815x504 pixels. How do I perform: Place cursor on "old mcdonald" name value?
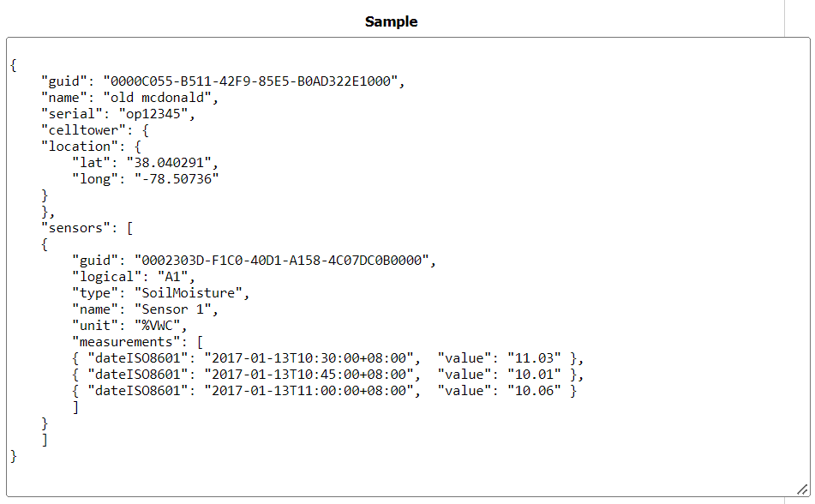tap(159, 98)
